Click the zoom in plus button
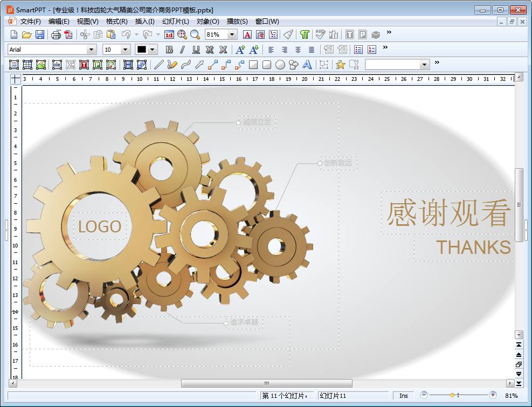532x407 pixels. click(x=493, y=395)
